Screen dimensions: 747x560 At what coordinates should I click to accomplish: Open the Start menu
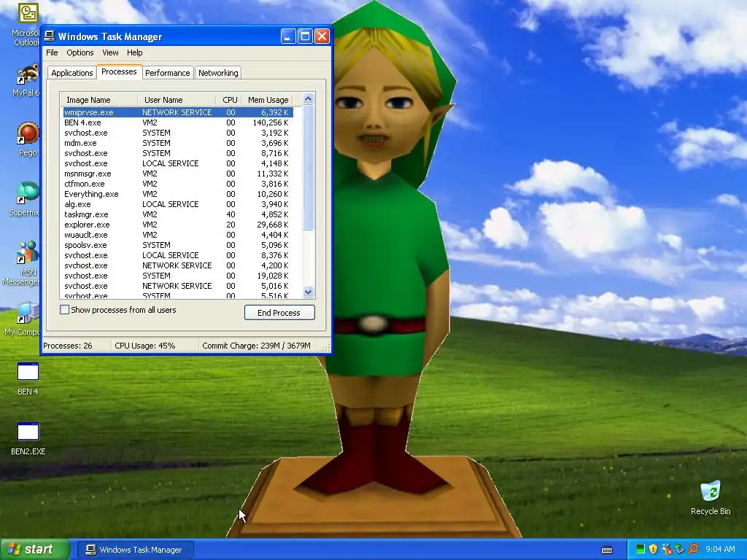pyautogui.click(x=34, y=549)
